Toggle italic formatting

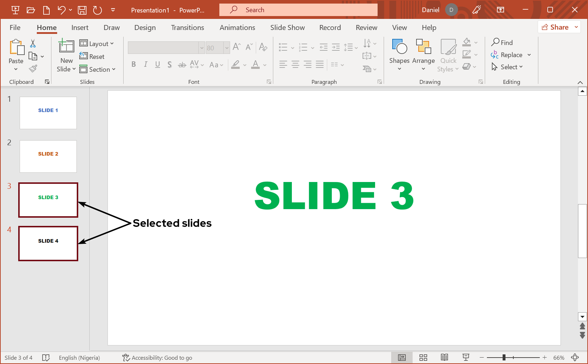145,64
